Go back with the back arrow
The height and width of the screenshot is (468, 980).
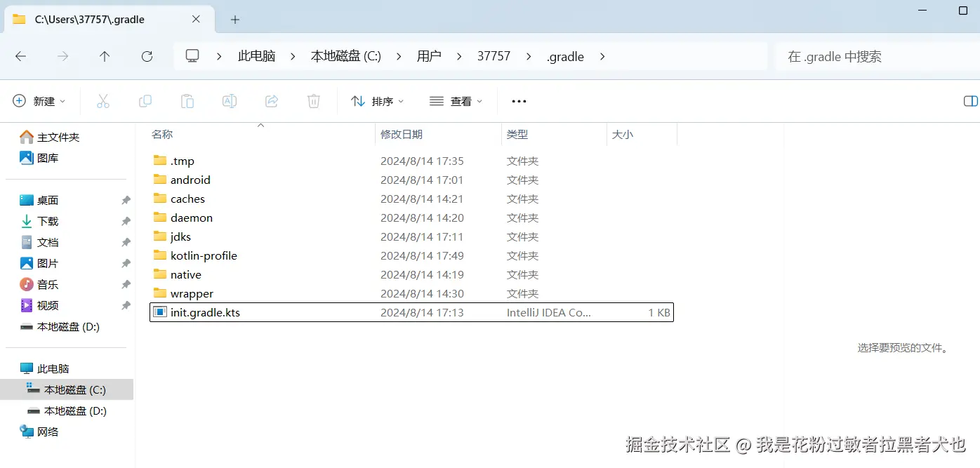[20, 57]
